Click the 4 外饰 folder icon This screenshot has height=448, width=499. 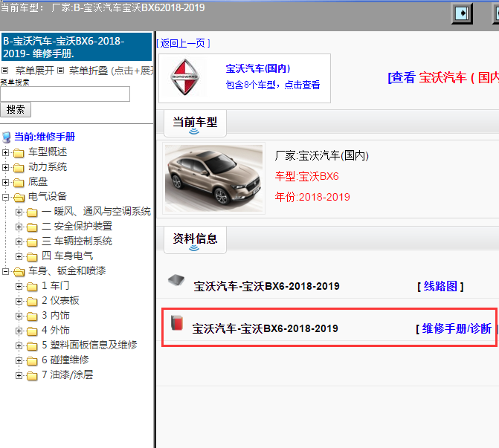(x=32, y=331)
